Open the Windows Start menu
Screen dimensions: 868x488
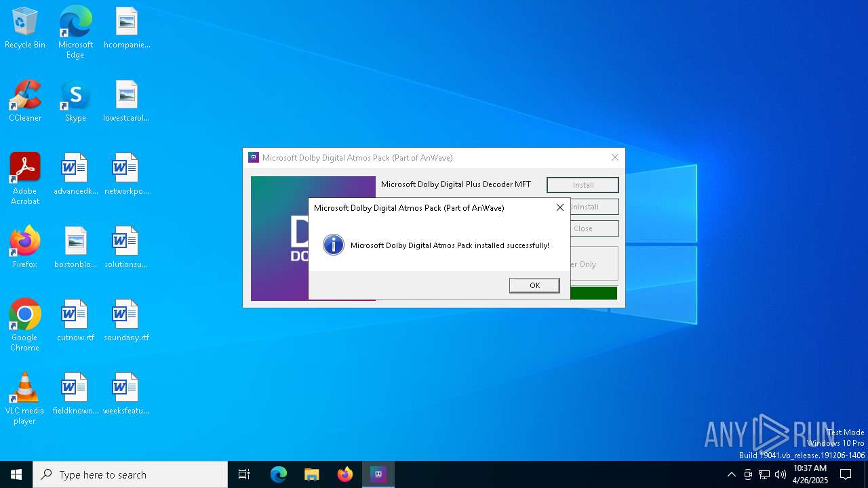tap(16, 474)
